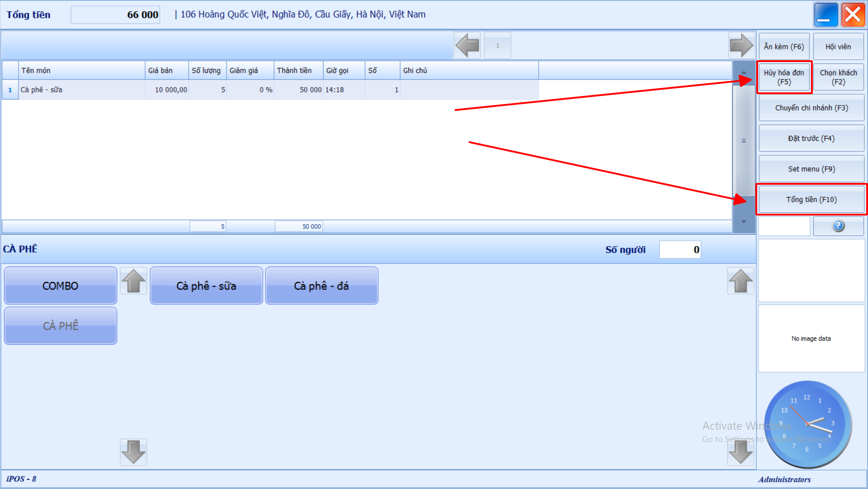Viewport: 868px width, 489px height.
Task: Select the CÀ PHÊ category
Action: click(61, 326)
